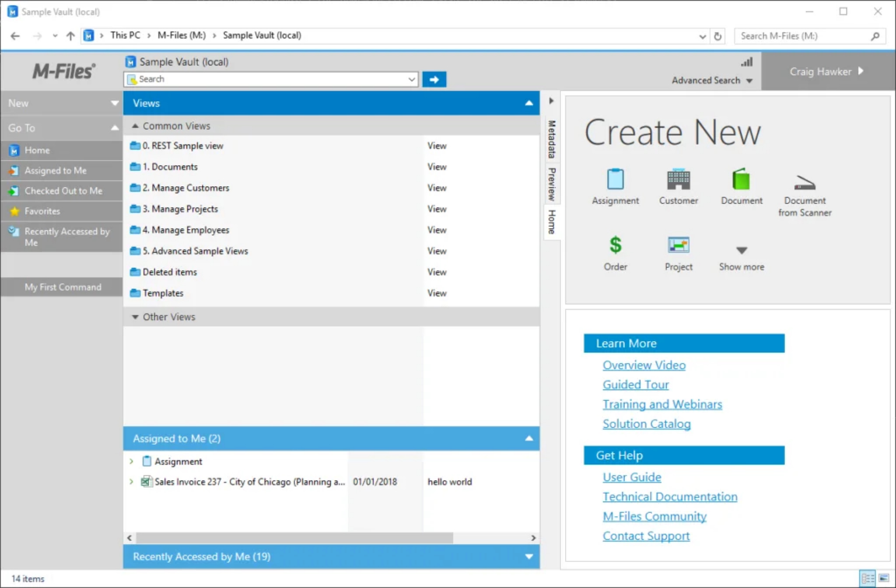The width and height of the screenshot is (896, 588).
Task: Click the Project creation icon
Action: tap(678, 245)
